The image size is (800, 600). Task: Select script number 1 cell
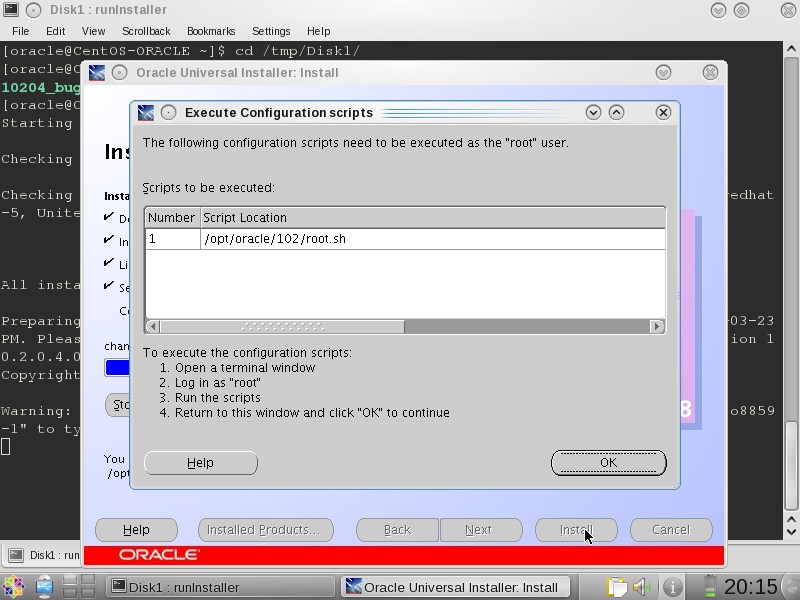[x=172, y=239]
